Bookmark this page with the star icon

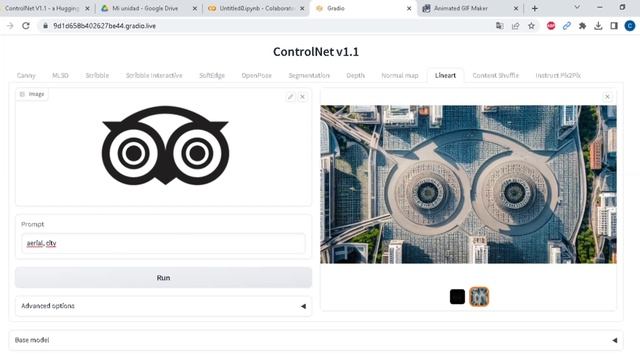(x=531, y=26)
